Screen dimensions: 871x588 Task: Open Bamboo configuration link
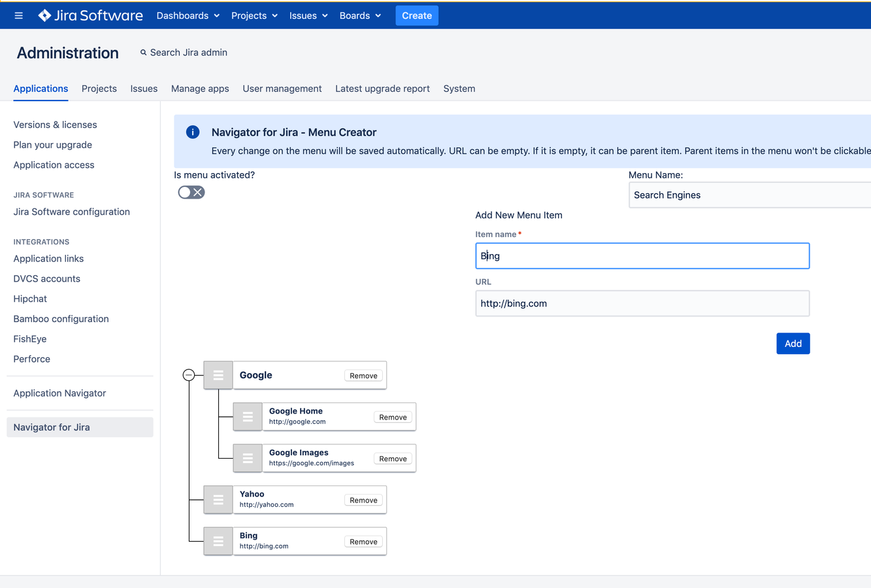tap(61, 319)
